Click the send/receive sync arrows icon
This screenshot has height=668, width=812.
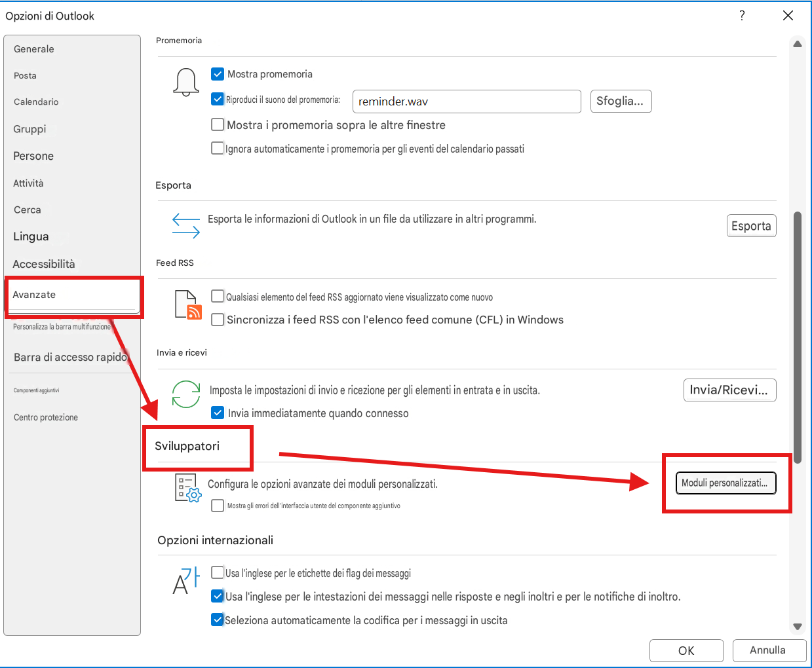pyautogui.click(x=186, y=394)
